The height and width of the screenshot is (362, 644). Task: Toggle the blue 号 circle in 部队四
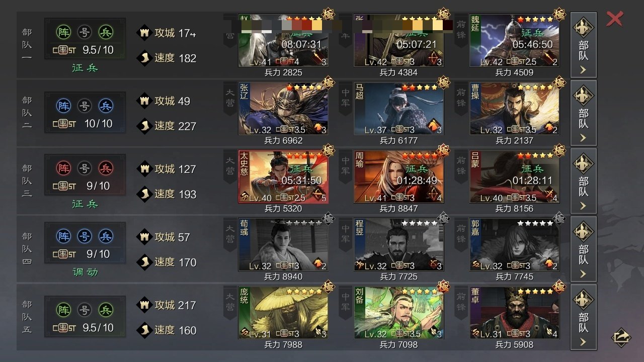click(85, 236)
